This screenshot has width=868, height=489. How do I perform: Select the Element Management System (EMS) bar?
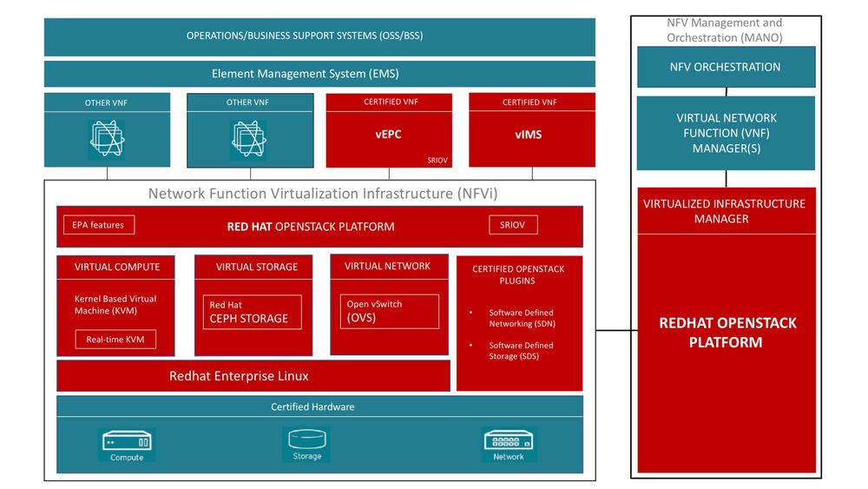[319, 74]
